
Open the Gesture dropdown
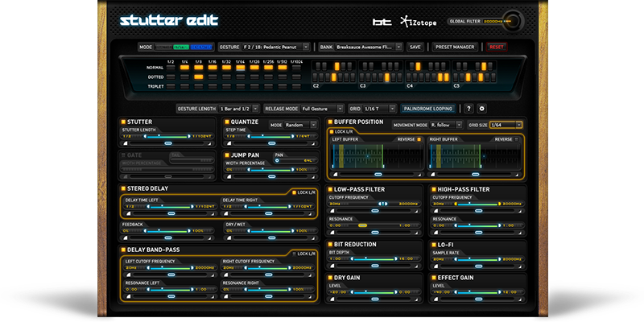click(x=275, y=47)
